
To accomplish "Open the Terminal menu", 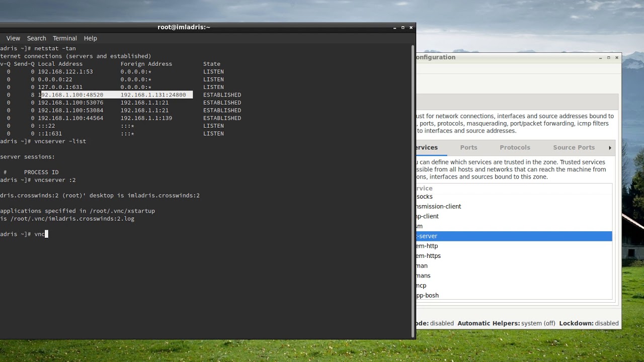I will [65, 38].
